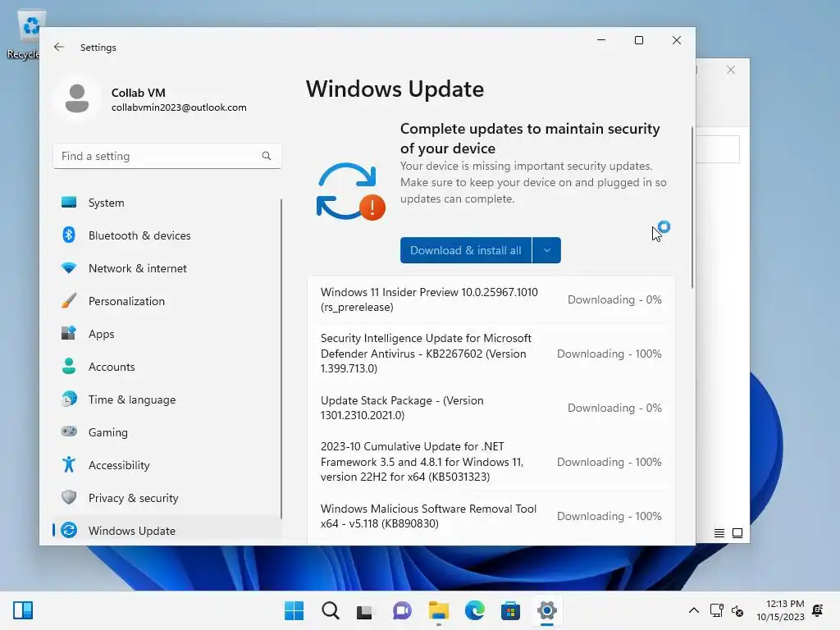Open the notifications bell icon in the tray
Screen dimensions: 840x630
(x=818, y=610)
